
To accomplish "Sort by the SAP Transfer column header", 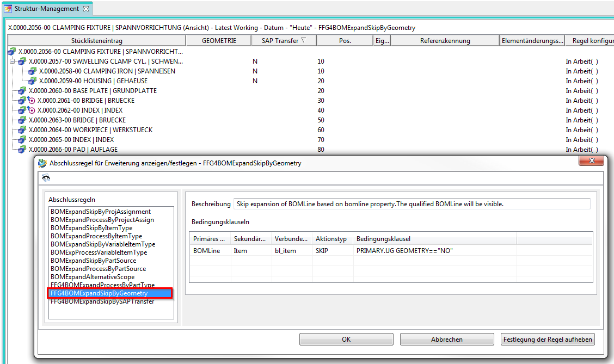I will click(x=283, y=40).
